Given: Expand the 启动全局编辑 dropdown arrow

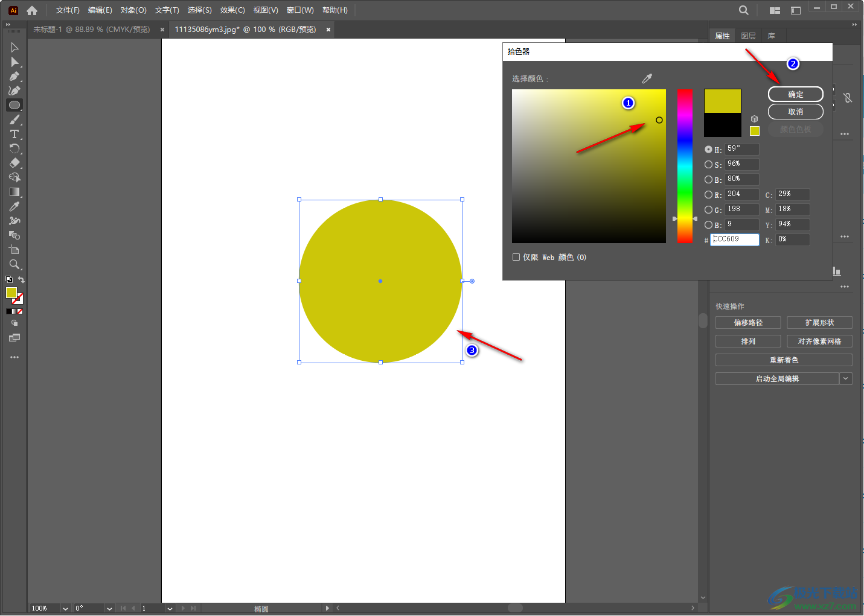Looking at the screenshot, I should tap(845, 379).
